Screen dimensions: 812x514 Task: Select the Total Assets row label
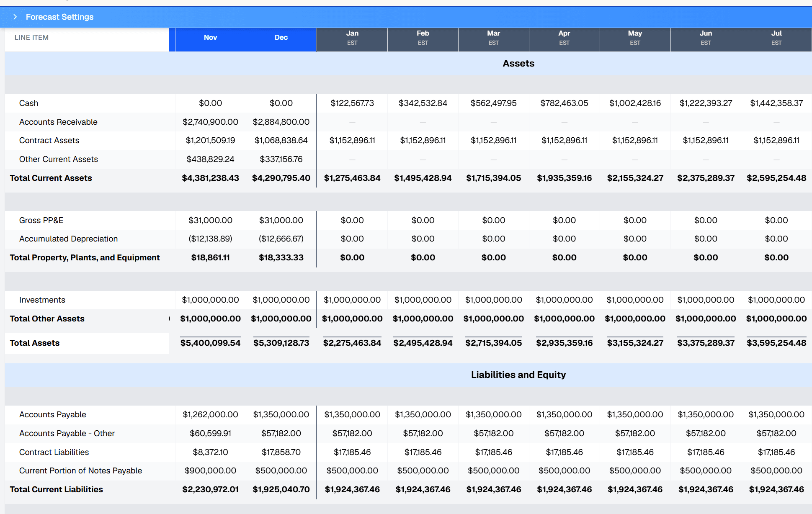coord(34,343)
